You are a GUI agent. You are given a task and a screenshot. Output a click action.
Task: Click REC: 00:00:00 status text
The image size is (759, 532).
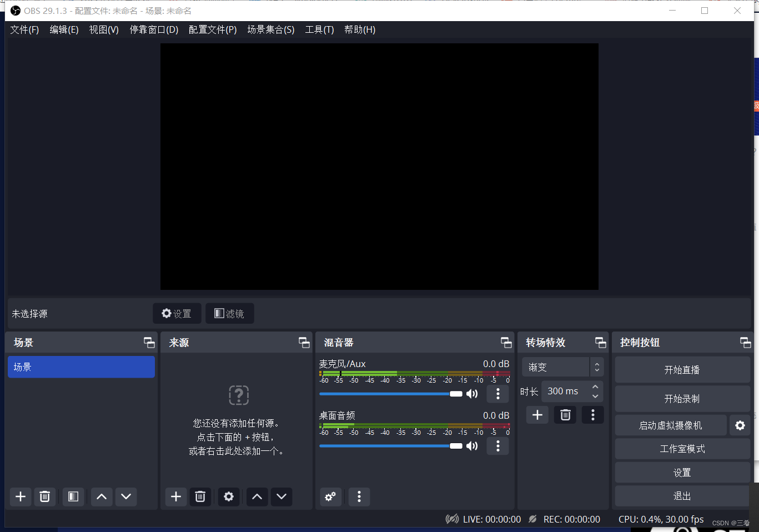pyautogui.click(x=571, y=519)
